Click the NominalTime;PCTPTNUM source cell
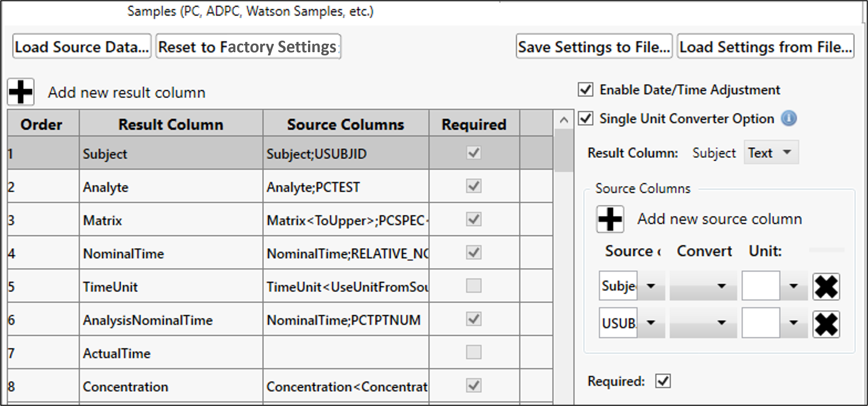Image resolution: width=868 pixels, height=406 pixels. (x=346, y=320)
